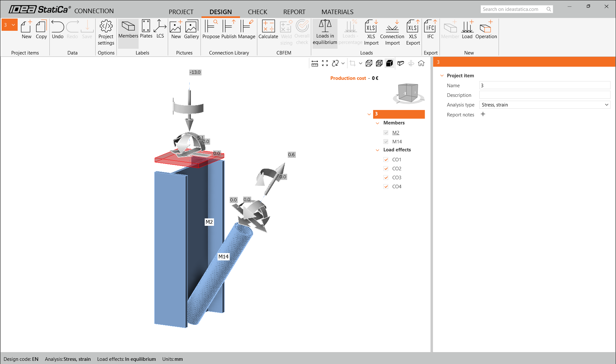
Task: Toggle the CO4 load effect checkbox
Action: click(x=386, y=187)
